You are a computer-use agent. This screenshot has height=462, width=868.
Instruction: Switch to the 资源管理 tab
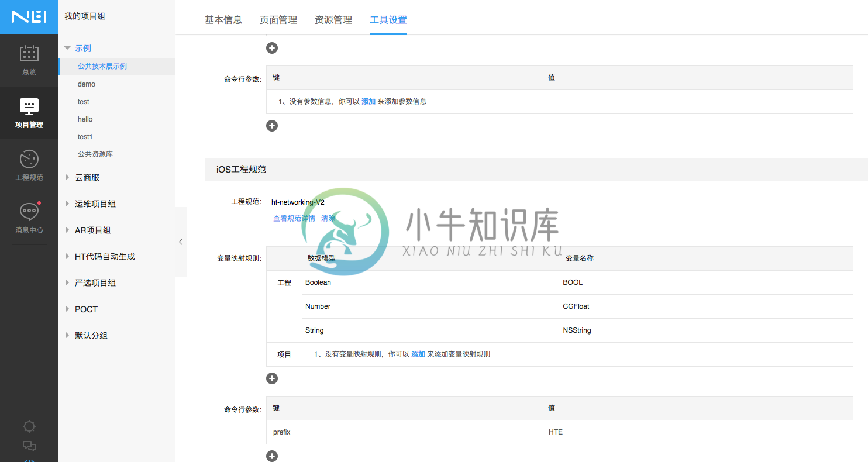[333, 20]
